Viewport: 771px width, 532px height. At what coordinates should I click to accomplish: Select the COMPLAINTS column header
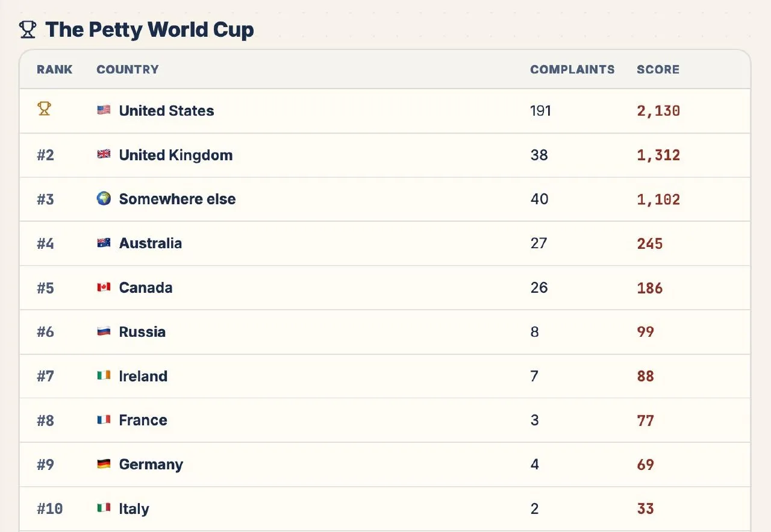click(x=572, y=69)
